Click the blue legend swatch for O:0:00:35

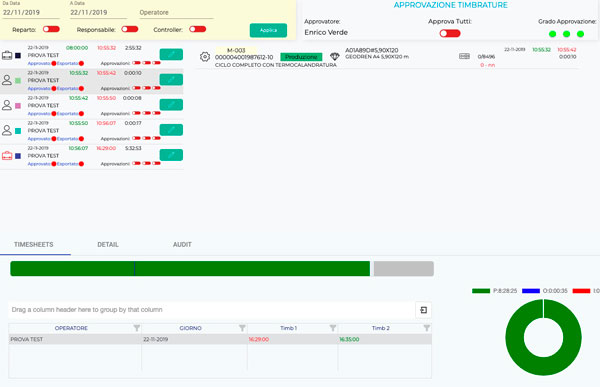pyautogui.click(x=531, y=291)
